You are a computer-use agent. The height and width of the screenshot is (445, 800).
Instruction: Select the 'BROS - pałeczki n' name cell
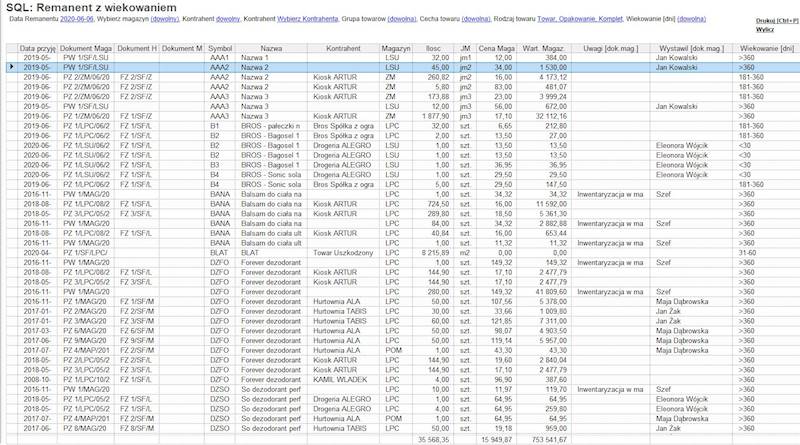pyautogui.click(x=271, y=126)
